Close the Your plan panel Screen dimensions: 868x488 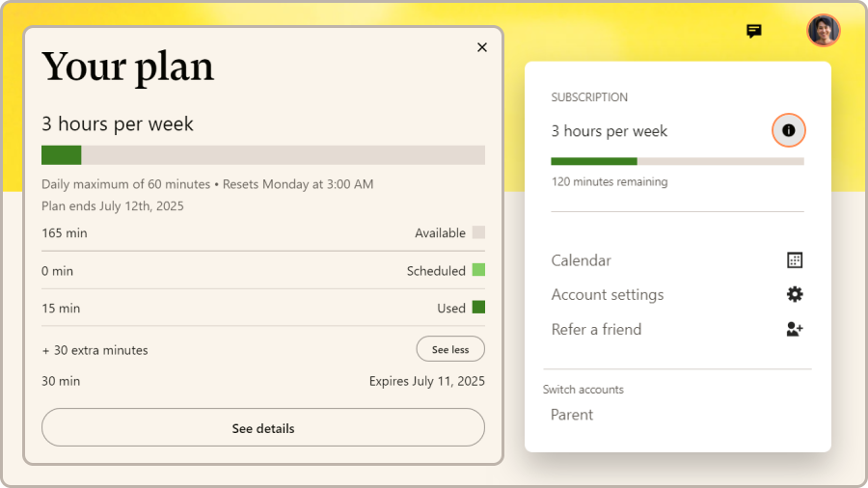pyautogui.click(x=482, y=47)
